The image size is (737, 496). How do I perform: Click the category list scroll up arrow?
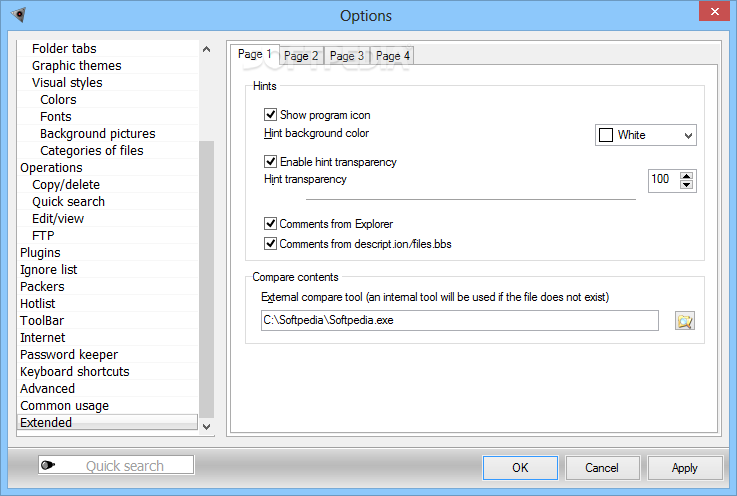[x=206, y=49]
